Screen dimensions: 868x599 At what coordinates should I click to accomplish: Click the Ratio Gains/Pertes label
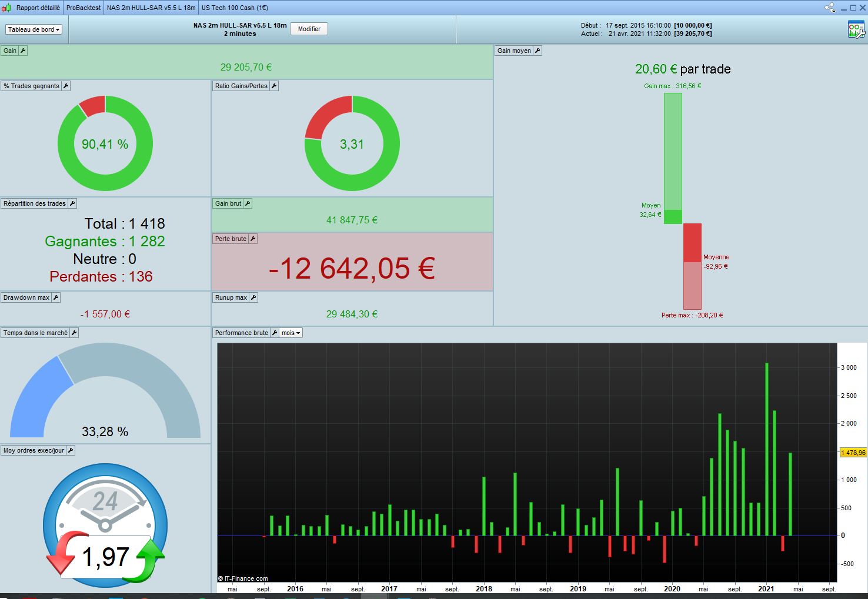pyautogui.click(x=241, y=86)
